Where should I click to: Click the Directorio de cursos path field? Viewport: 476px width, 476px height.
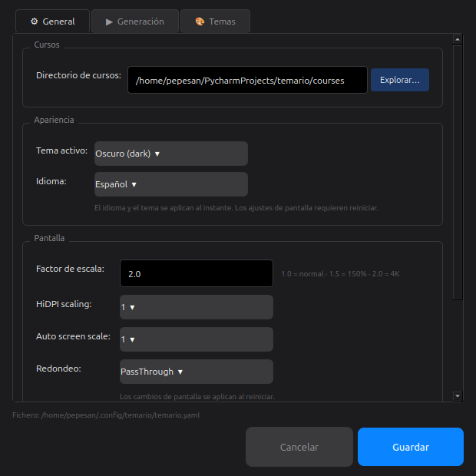(247, 80)
